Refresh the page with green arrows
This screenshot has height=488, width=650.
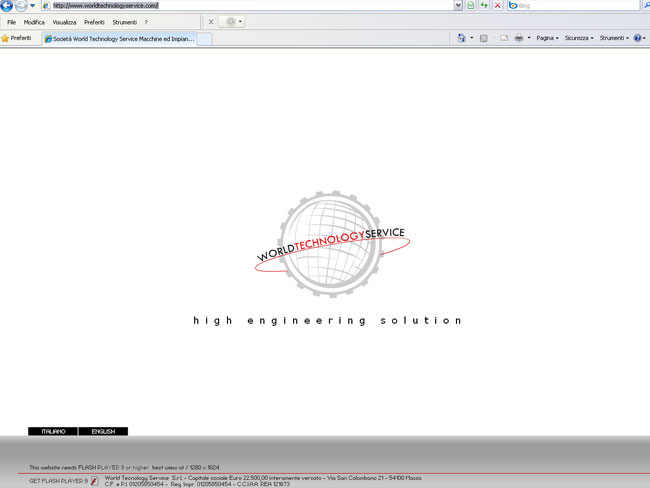tap(484, 5)
